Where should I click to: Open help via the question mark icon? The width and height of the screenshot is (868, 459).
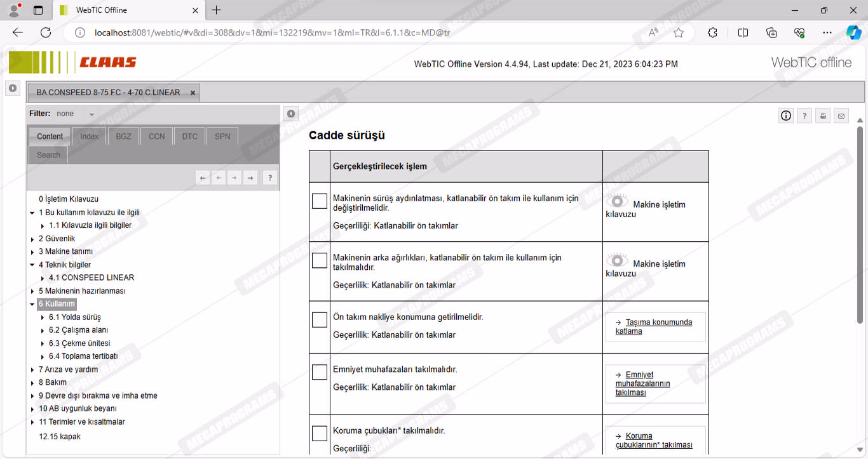pyautogui.click(x=804, y=116)
